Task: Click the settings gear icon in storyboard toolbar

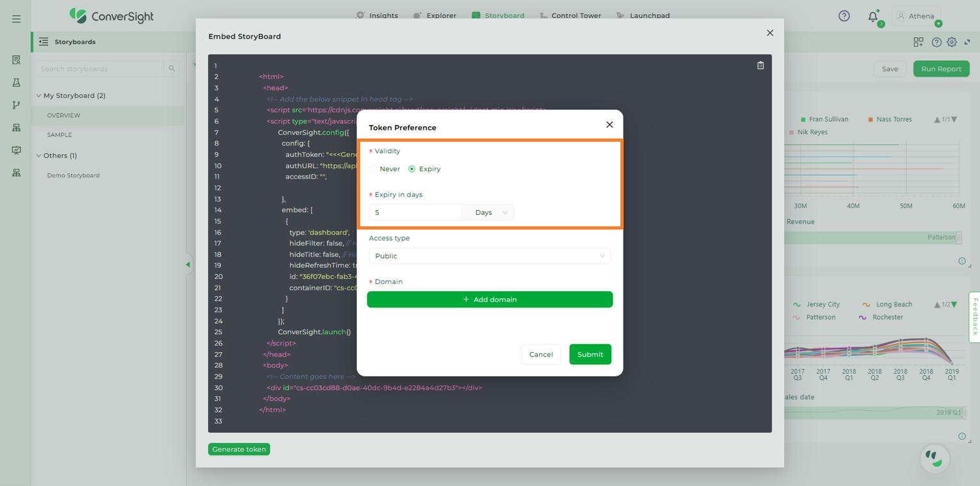Action: point(952,42)
